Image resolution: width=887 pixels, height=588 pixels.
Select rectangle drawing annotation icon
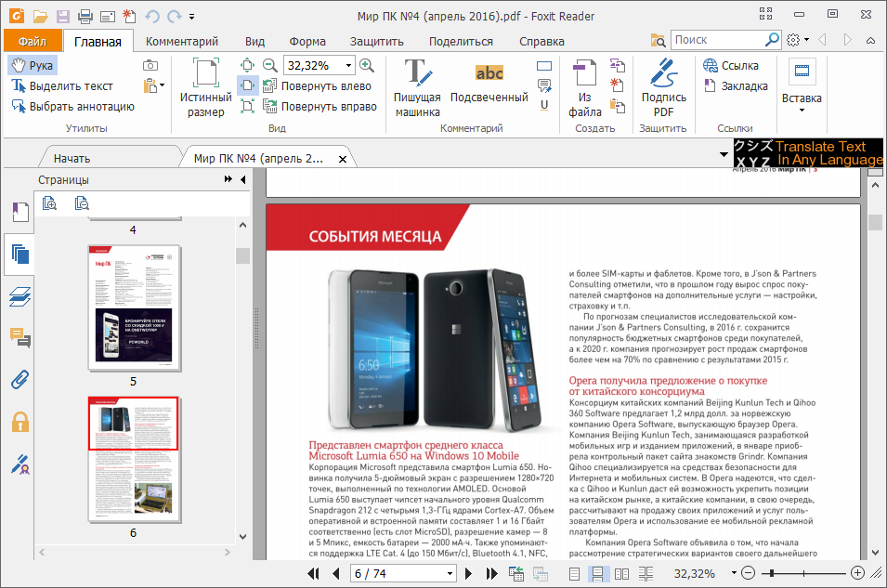coord(544,66)
